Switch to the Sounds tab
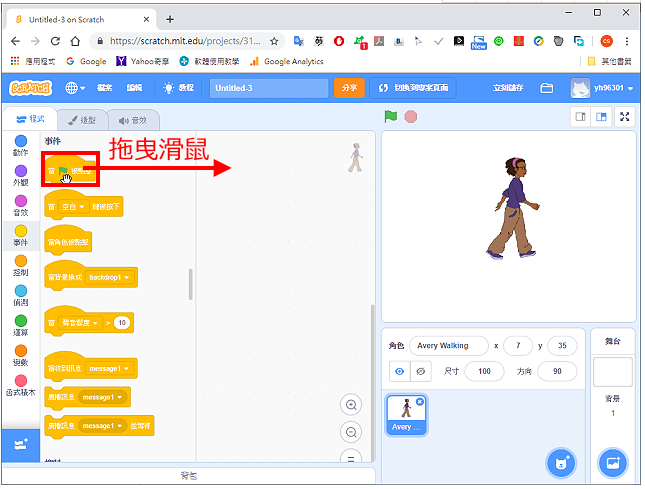 click(x=133, y=120)
